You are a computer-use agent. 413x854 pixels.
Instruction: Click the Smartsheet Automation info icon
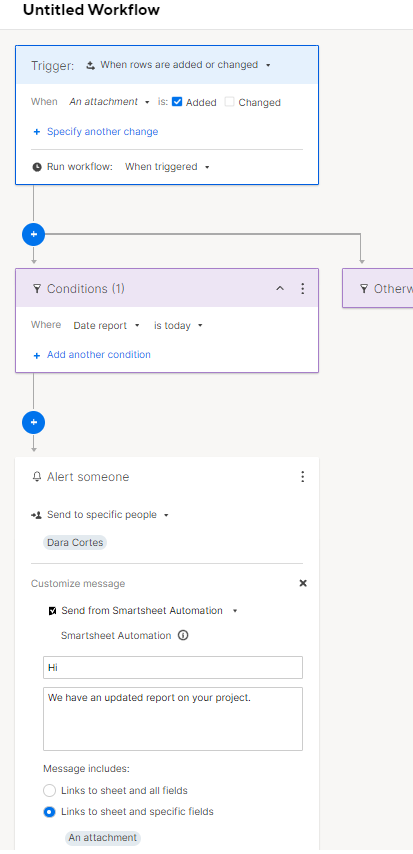[183, 636]
